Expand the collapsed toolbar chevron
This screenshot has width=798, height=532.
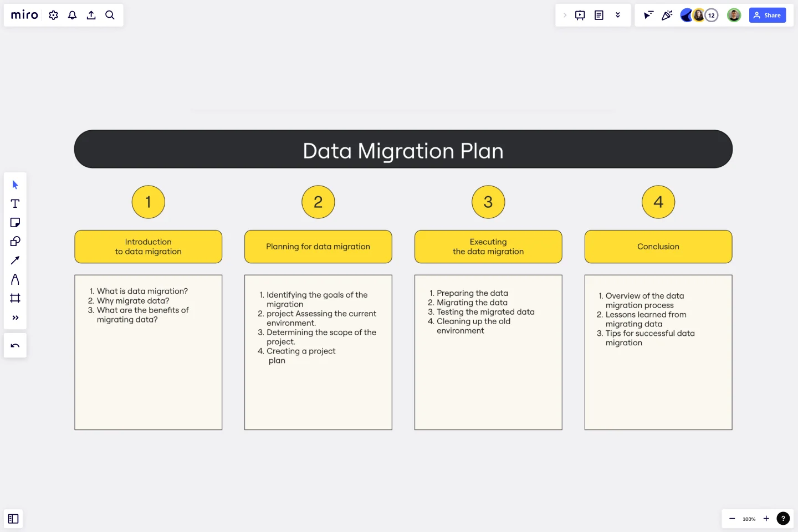(x=565, y=15)
